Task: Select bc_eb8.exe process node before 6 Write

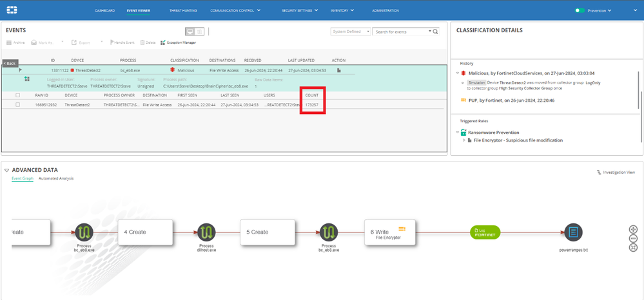Action: (329, 232)
